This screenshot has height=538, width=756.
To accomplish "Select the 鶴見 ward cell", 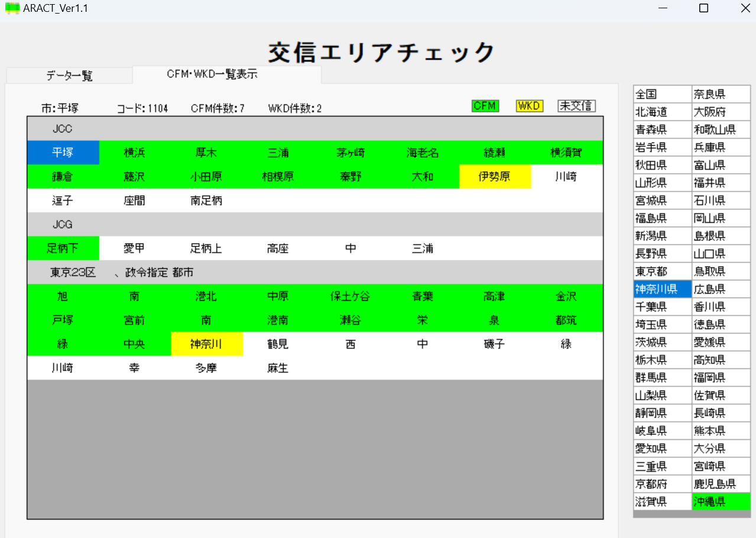I will coord(278,344).
